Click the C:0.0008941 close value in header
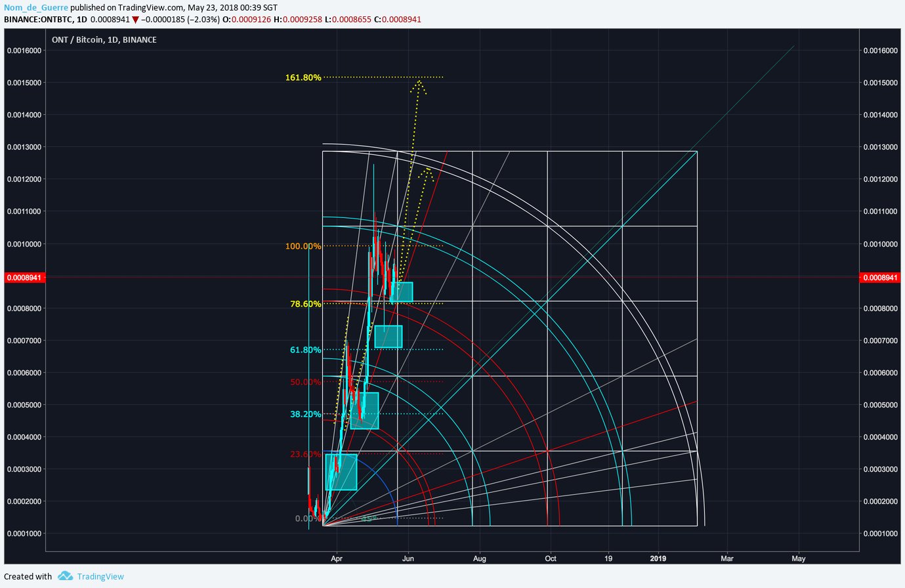The image size is (905, 588). (x=398, y=20)
